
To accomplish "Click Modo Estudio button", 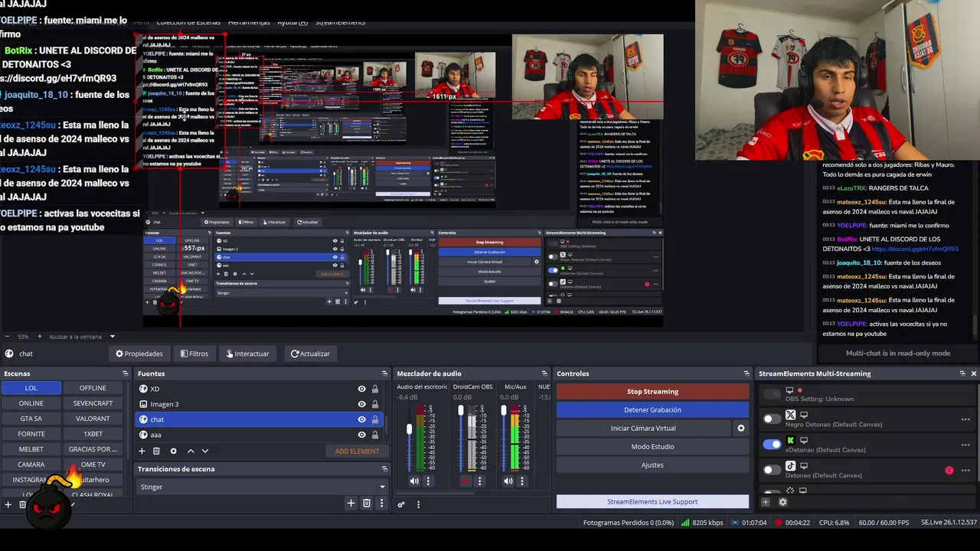I will 652,446.
